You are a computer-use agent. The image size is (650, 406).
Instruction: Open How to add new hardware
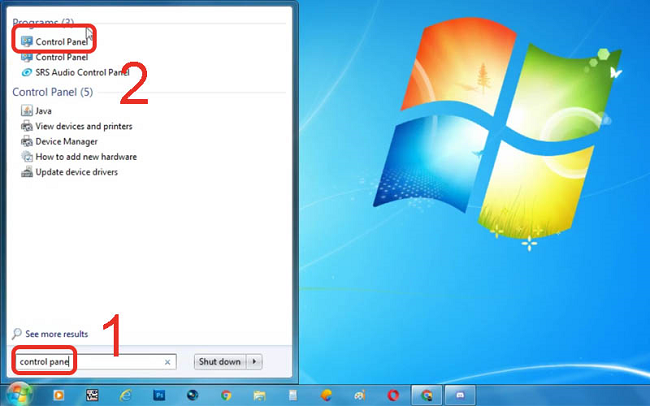(x=86, y=157)
